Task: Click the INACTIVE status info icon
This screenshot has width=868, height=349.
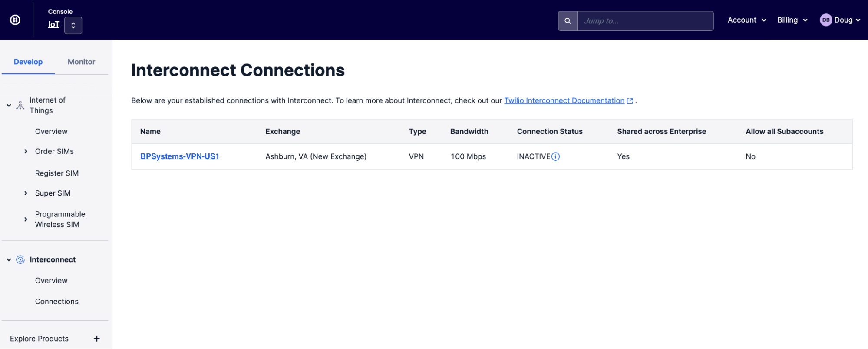Action: coord(555,156)
